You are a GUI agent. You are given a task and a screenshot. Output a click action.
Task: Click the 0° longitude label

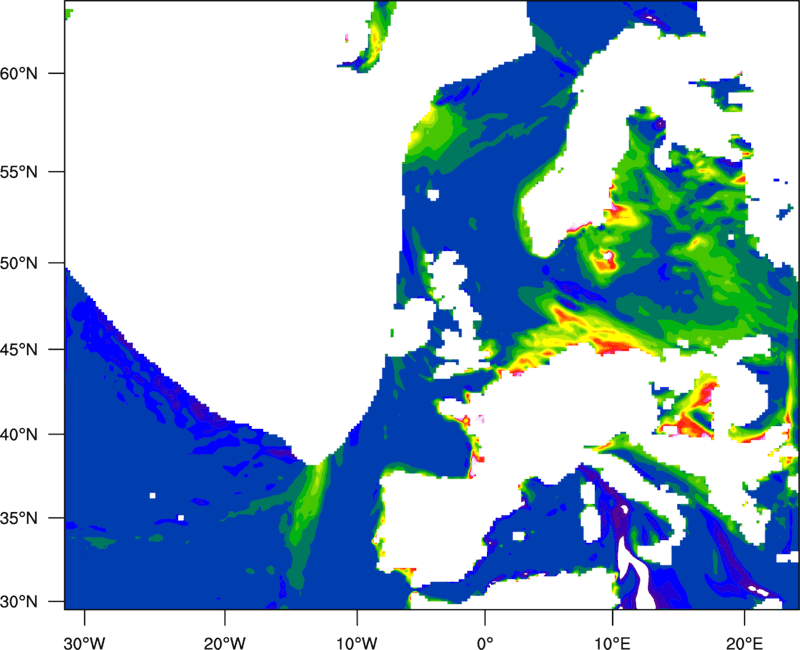[485, 643]
